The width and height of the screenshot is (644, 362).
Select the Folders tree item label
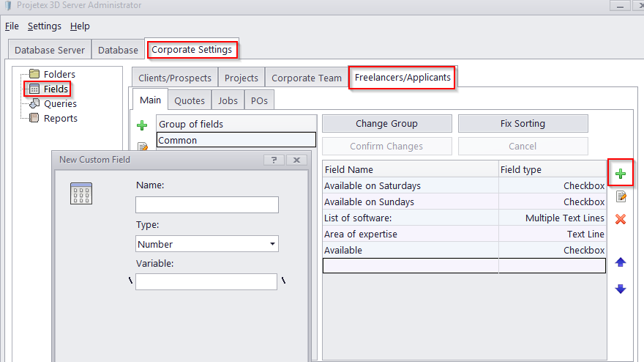coord(59,74)
